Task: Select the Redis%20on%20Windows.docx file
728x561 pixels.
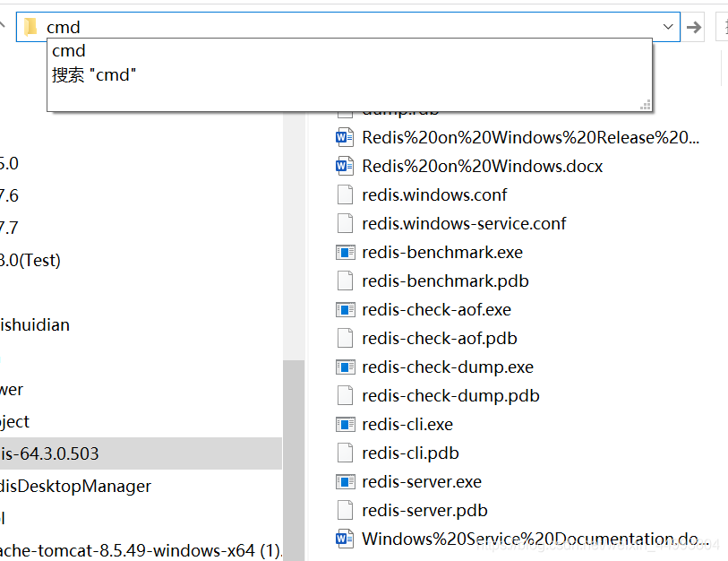Action: [x=483, y=166]
